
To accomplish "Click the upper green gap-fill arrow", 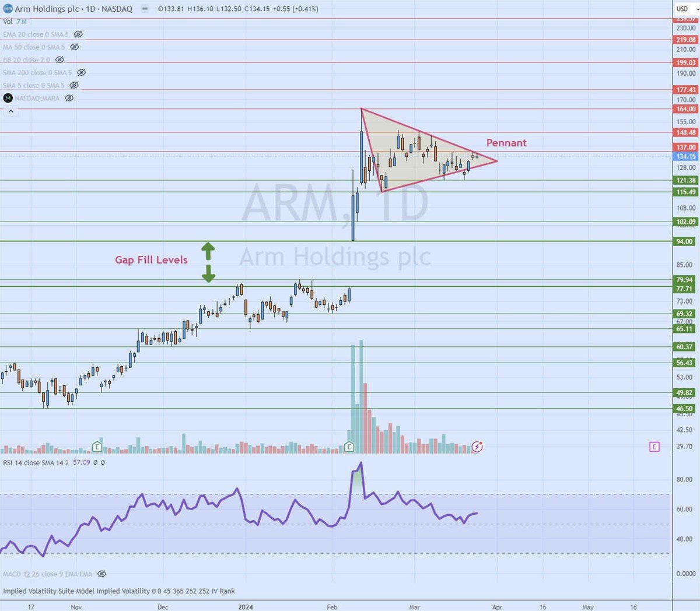I will 208,251.
